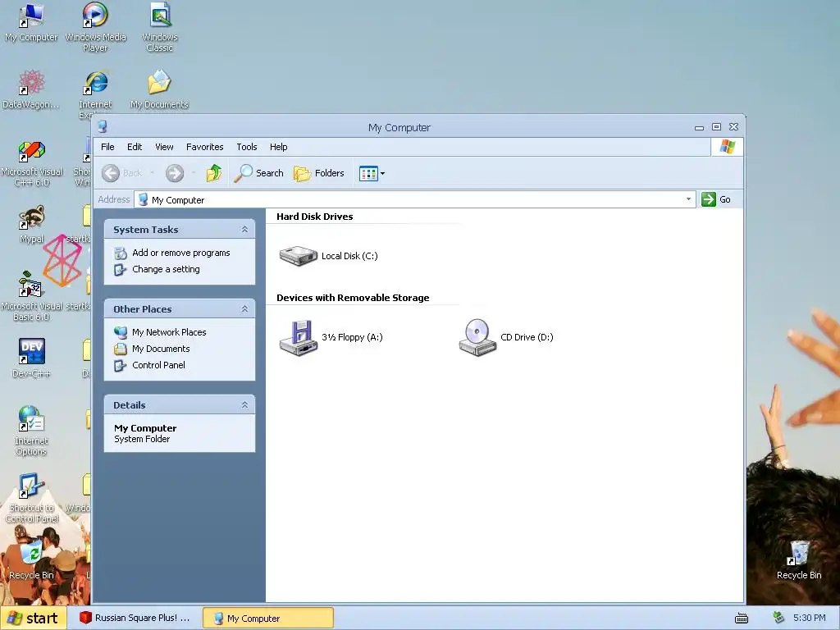Click the Go button next to address bar

coord(716,199)
